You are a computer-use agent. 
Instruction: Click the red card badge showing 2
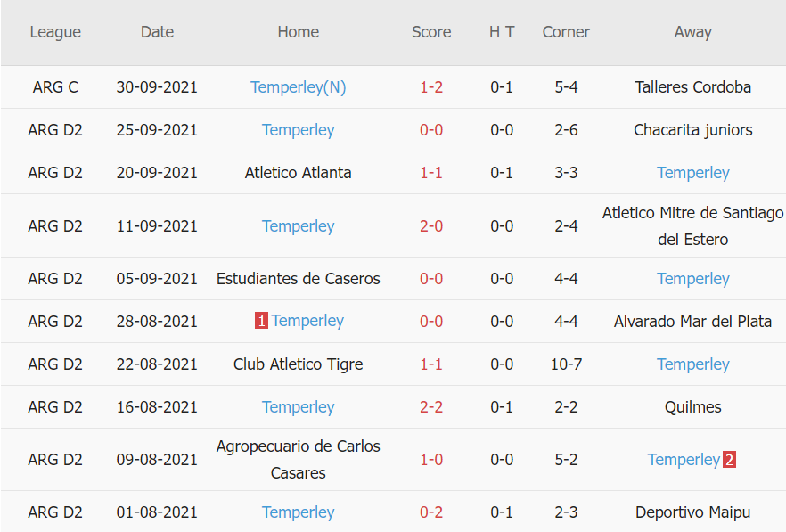point(729,460)
